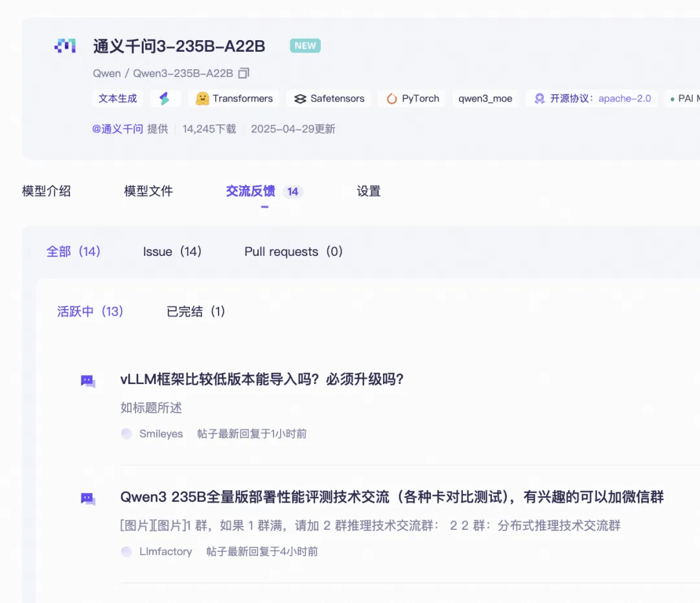This screenshot has height=603, width=700.
Task: Open the Qwen3 235B全量版部署性能评测 post title
Action: 392,497
